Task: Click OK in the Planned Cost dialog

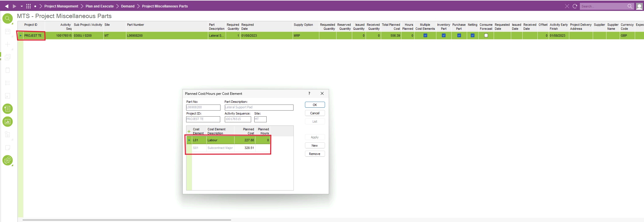Action: tap(315, 105)
